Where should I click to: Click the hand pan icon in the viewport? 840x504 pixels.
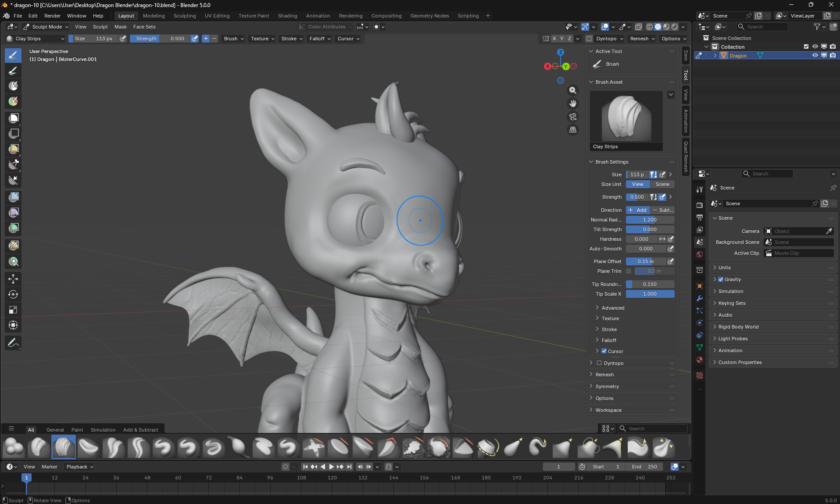pyautogui.click(x=573, y=104)
